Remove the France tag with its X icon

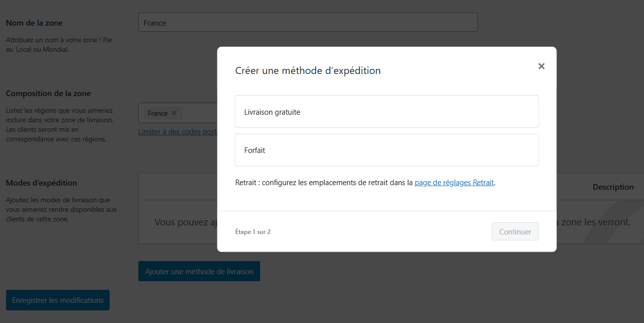tap(174, 113)
